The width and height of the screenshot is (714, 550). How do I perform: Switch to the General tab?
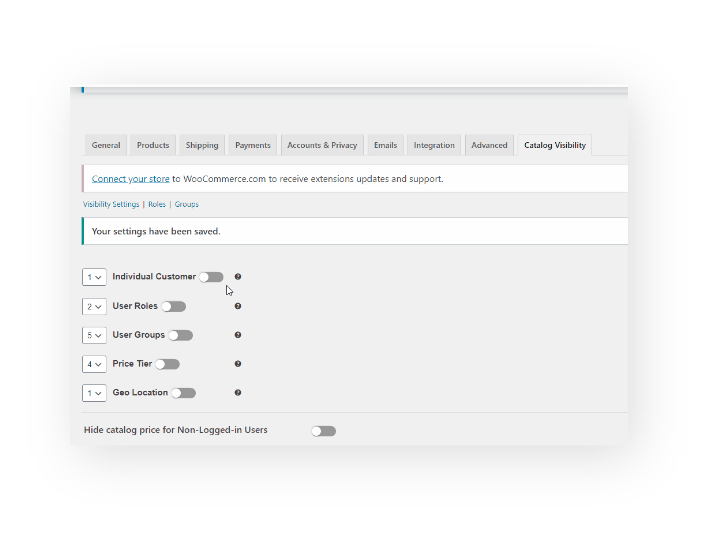(x=106, y=145)
